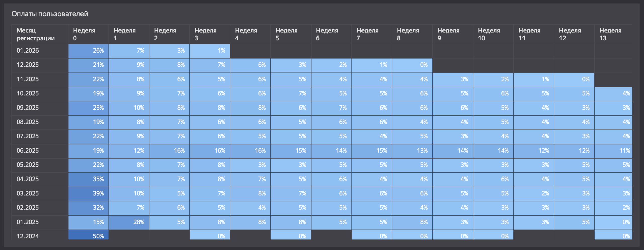The image size is (644, 250).
Task: Click the 39% cell for 03.2025
Action: (89, 193)
